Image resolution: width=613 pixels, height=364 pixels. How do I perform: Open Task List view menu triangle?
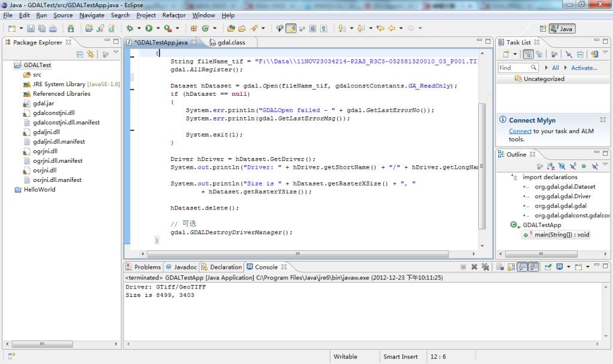(605, 53)
